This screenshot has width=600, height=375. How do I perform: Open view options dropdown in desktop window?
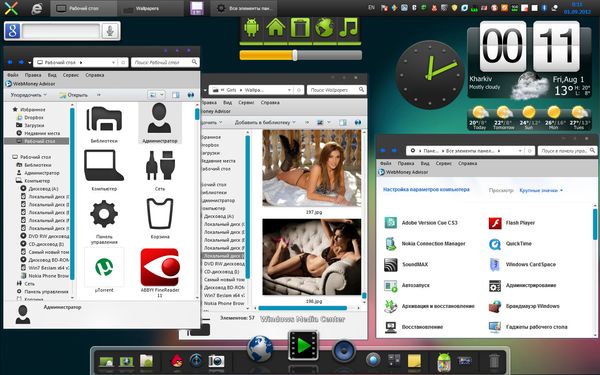point(162,95)
